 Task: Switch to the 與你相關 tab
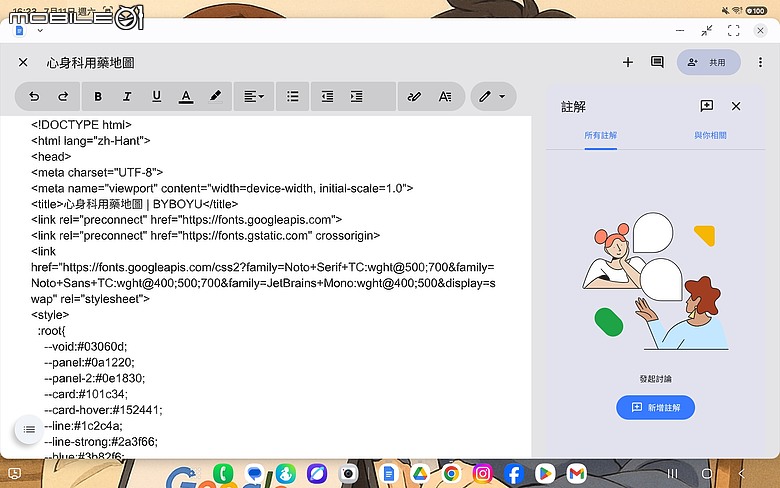click(x=710, y=135)
